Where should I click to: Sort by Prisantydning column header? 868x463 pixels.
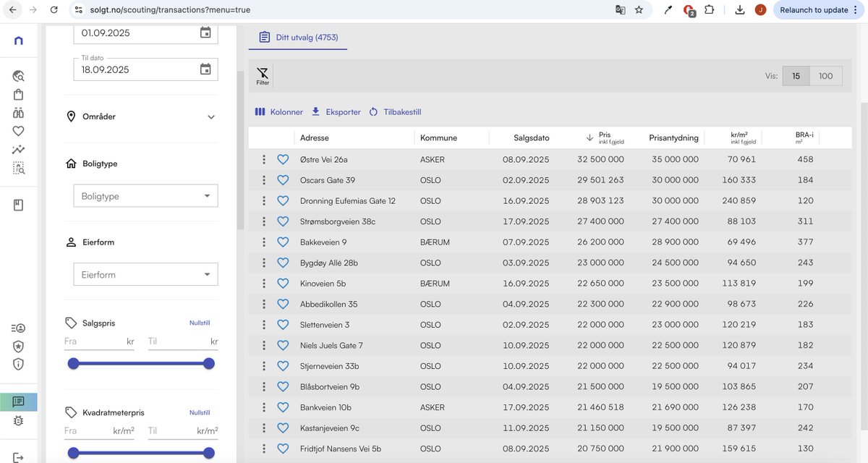[673, 137]
